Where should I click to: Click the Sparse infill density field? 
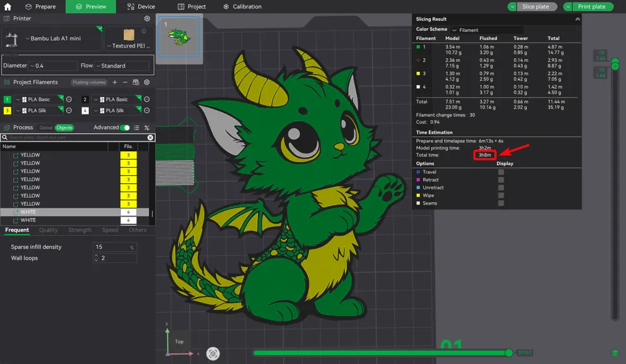tap(115, 247)
